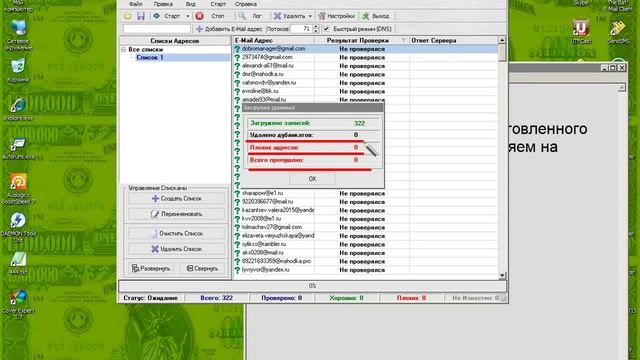Sort by E-Mail Адрес column header
Image resolution: width=640 pixels, height=360 pixels.
pyautogui.click(x=273, y=40)
